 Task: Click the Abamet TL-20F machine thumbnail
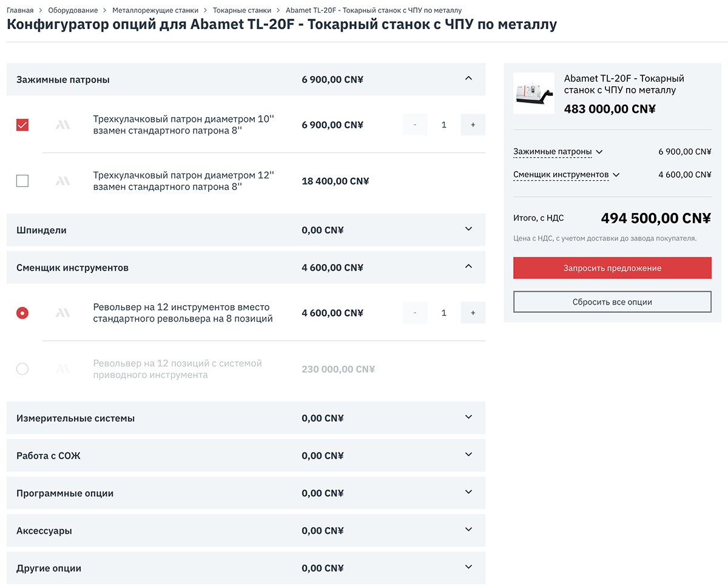tap(534, 93)
